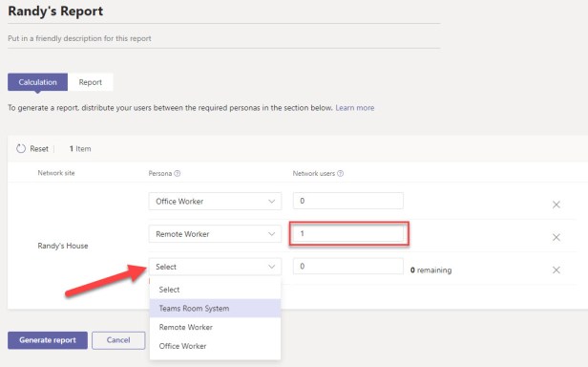Click the Persona help info icon

click(x=178, y=174)
